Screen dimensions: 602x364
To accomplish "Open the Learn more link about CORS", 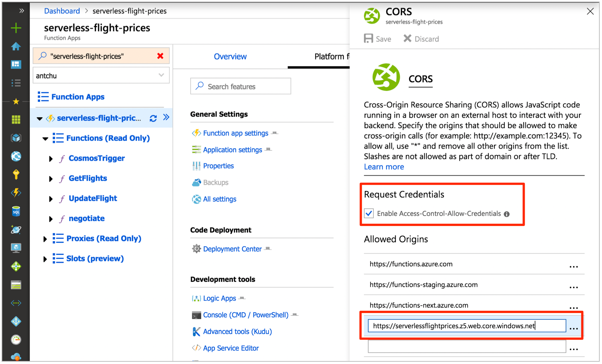I will [384, 167].
